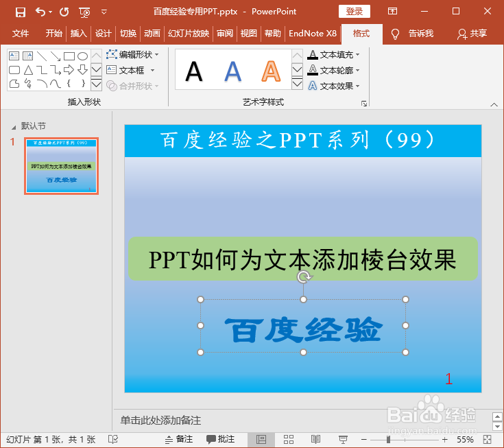Open the undo history dropdown arrow
Viewport: 504px width, 448px height.
(51, 12)
